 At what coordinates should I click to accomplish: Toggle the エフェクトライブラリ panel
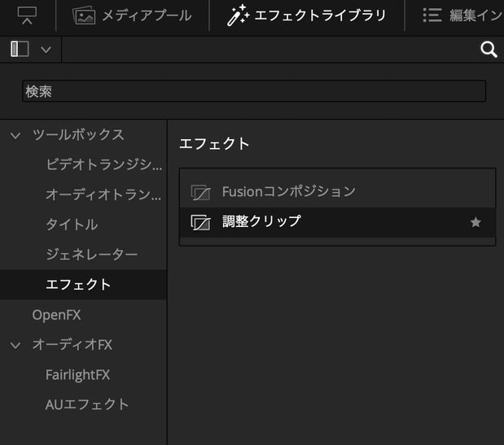point(306,15)
